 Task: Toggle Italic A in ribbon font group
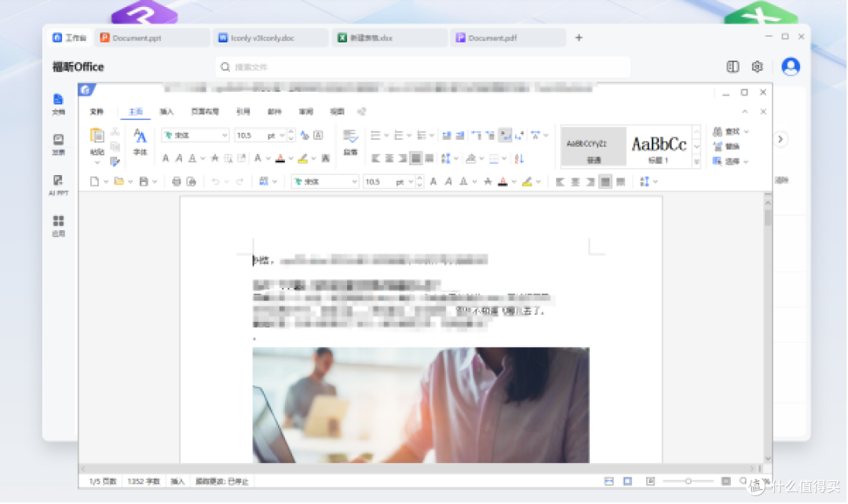179,158
